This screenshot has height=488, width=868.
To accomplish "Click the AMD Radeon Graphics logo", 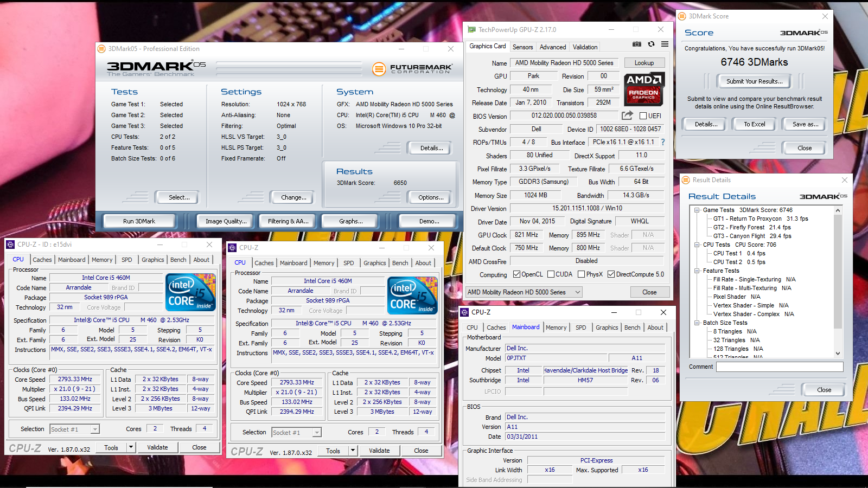I will (644, 88).
